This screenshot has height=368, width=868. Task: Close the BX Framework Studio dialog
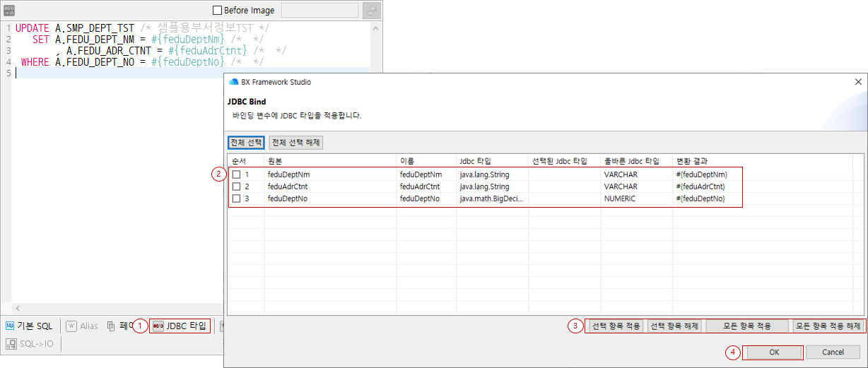point(857,82)
